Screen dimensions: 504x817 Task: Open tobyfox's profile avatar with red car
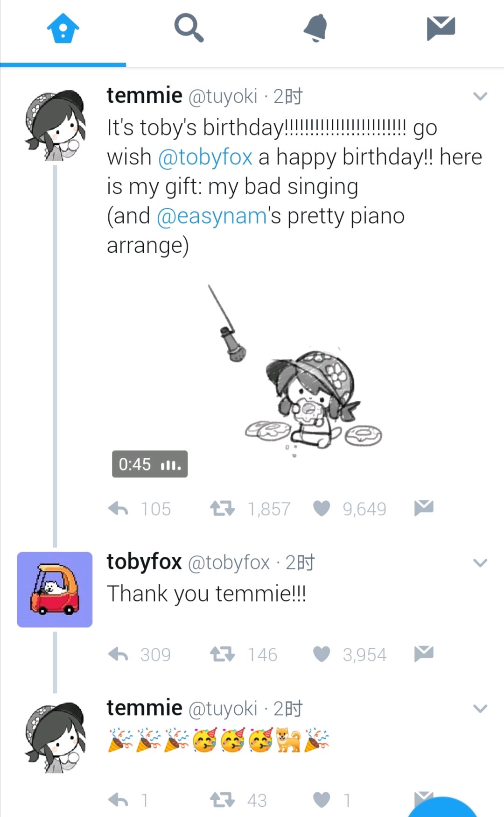55,590
